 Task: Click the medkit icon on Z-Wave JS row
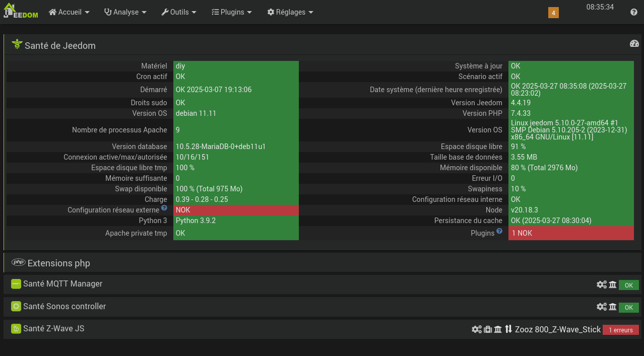pyautogui.click(x=487, y=329)
